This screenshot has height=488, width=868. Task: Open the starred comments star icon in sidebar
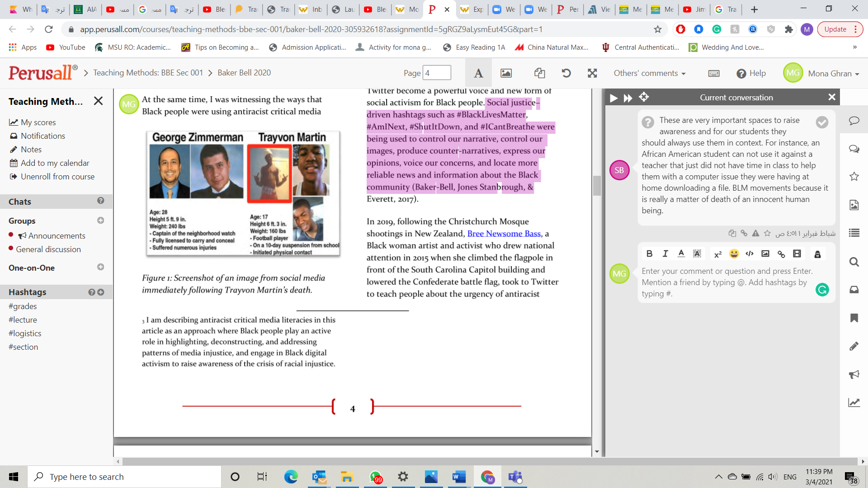click(x=854, y=177)
